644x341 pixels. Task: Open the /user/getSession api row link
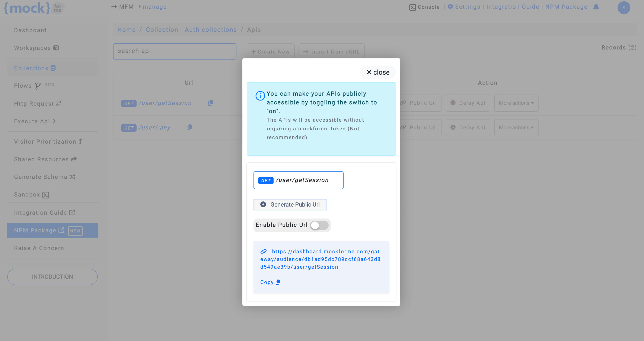pyautogui.click(x=165, y=103)
